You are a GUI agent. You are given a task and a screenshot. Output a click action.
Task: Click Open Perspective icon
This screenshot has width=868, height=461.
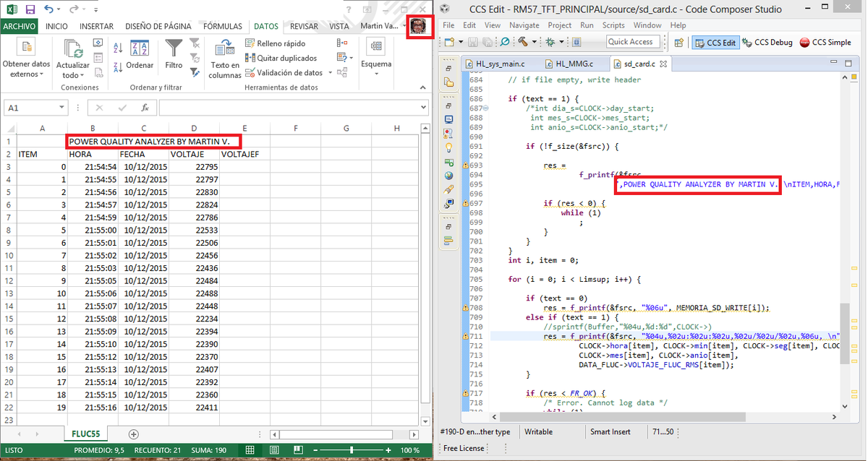coord(680,42)
